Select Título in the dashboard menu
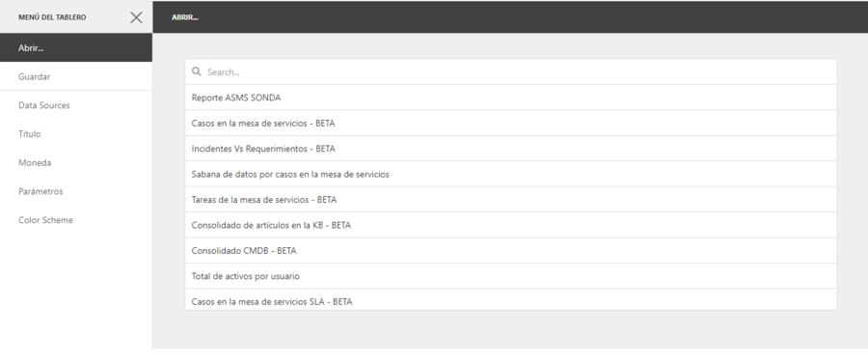This screenshot has height=364, width=868. pyautogui.click(x=76, y=134)
